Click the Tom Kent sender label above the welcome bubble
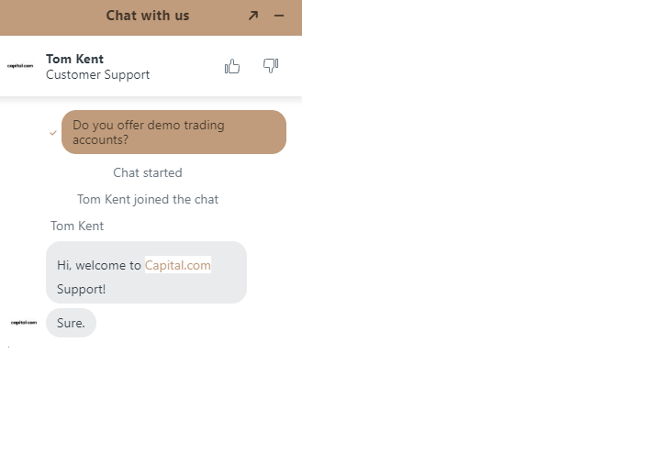Screen dimensions: 660x475 coord(77,226)
